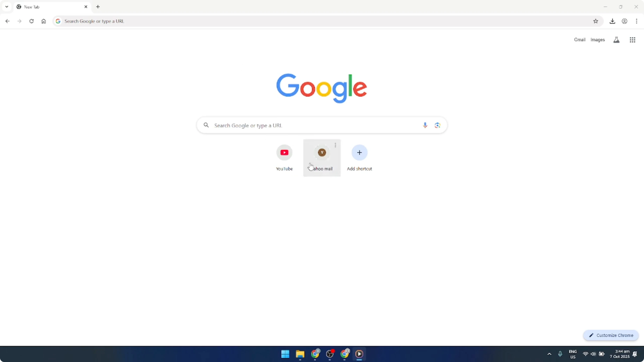Show hidden system tray icons

[549, 354]
